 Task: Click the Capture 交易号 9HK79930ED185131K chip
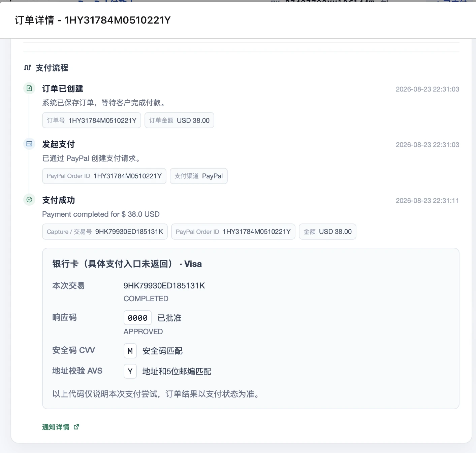105,232
